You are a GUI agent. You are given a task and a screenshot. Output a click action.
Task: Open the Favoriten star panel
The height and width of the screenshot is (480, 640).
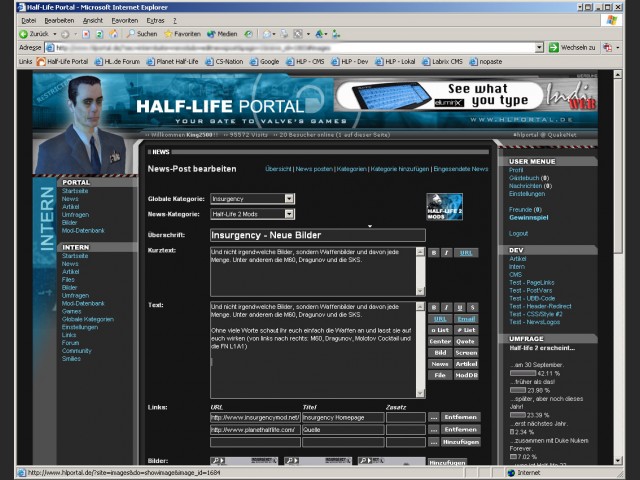(182, 34)
